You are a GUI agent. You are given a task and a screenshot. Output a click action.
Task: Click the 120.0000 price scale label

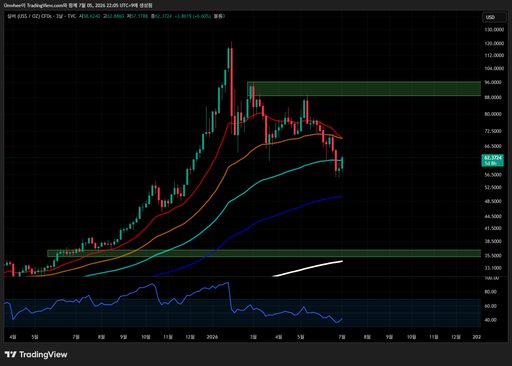coord(494,43)
